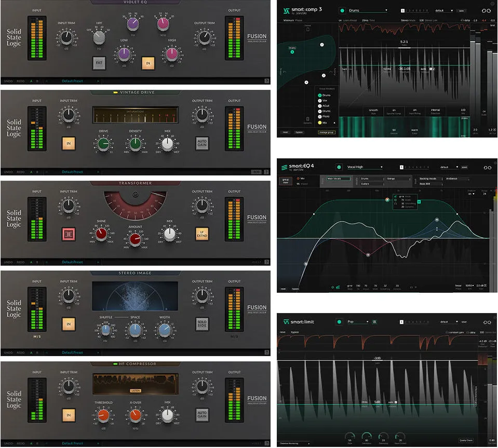
Task: Click Transformer plugin engage icon button
Action: pos(69,234)
